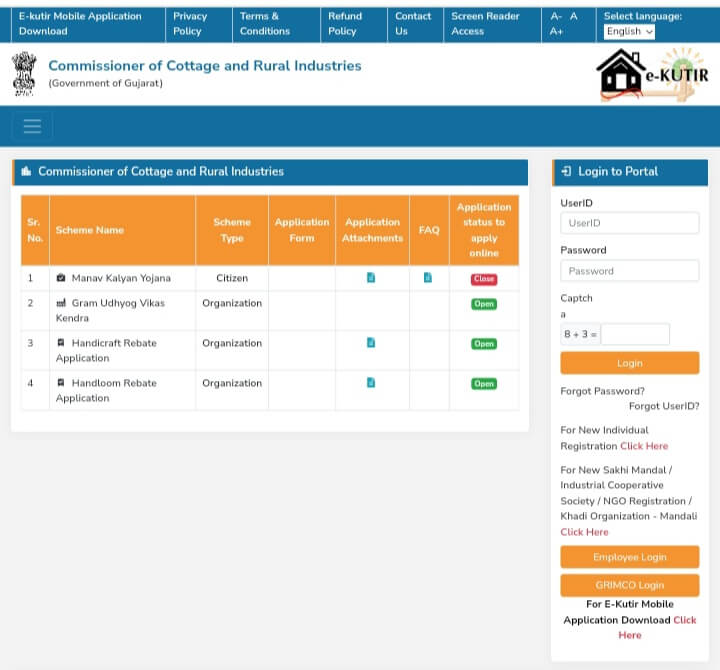
Task: Click icon beside Handicraft Rebate Application
Action: pyautogui.click(x=61, y=343)
